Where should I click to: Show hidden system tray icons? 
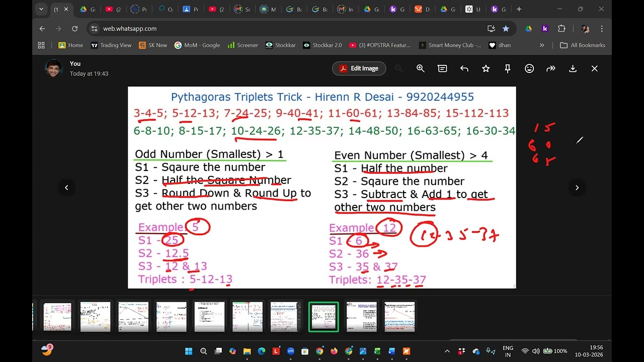coord(447,351)
